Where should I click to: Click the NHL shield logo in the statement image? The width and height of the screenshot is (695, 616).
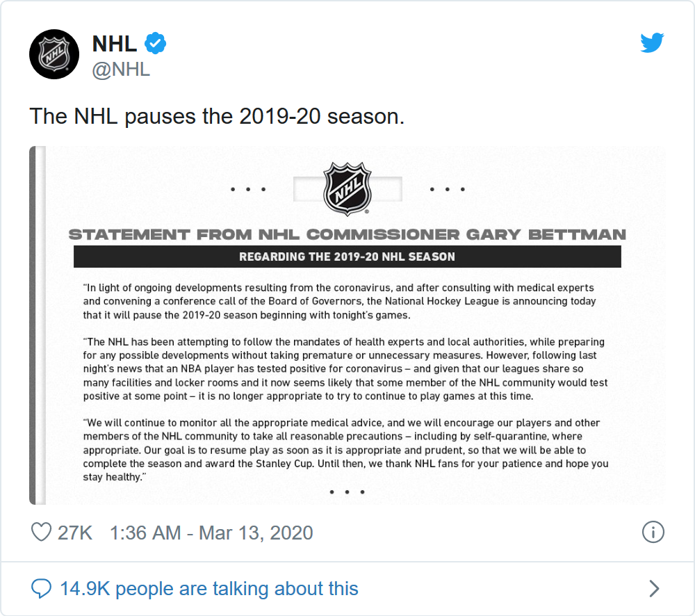pyautogui.click(x=347, y=188)
